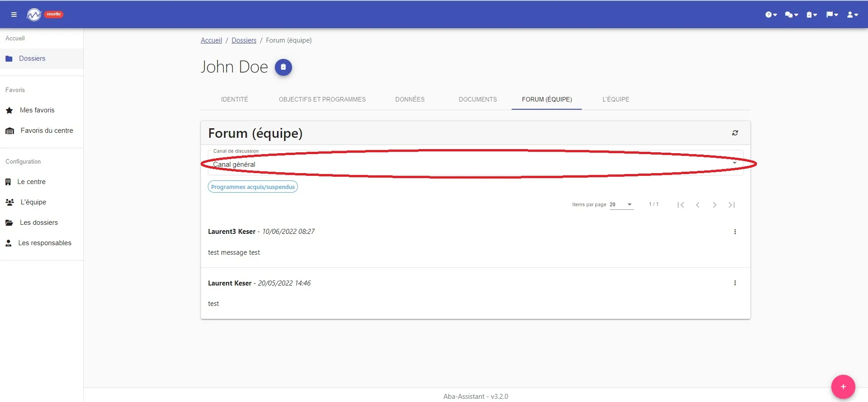This screenshot has height=402, width=868.
Task: Click the Dossiers breadcrumb link
Action: (244, 40)
